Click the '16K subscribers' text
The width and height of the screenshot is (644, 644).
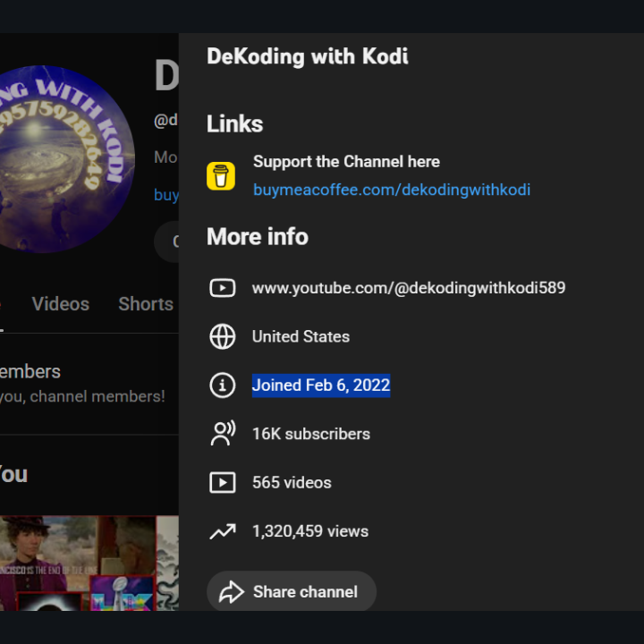point(311,434)
